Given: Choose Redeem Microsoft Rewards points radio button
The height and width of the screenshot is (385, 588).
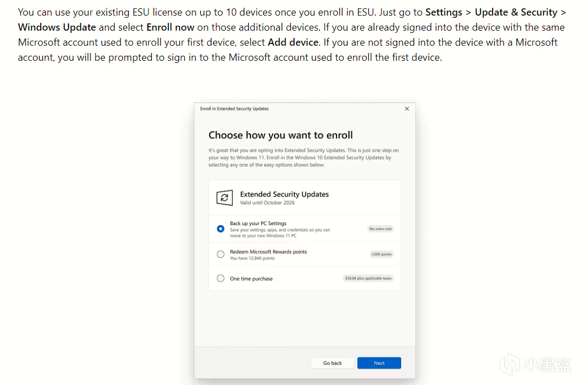Looking at the screenshot, I should (220, 254).
